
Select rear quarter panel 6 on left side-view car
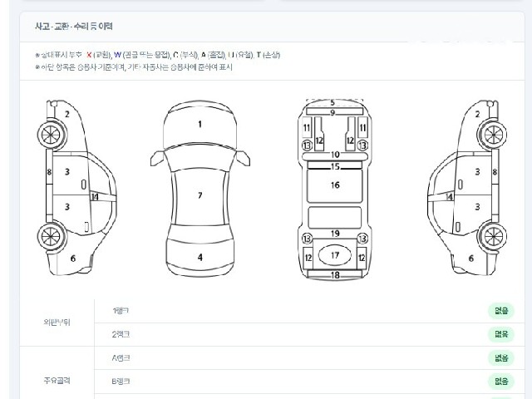[73, 259]
